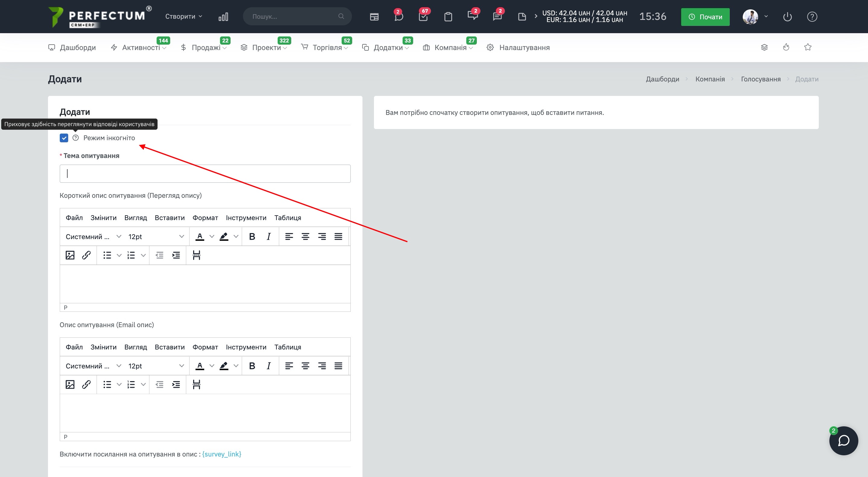868x477 pixels.
Task: Insert image in short description editor
Action: pos(70,255)
